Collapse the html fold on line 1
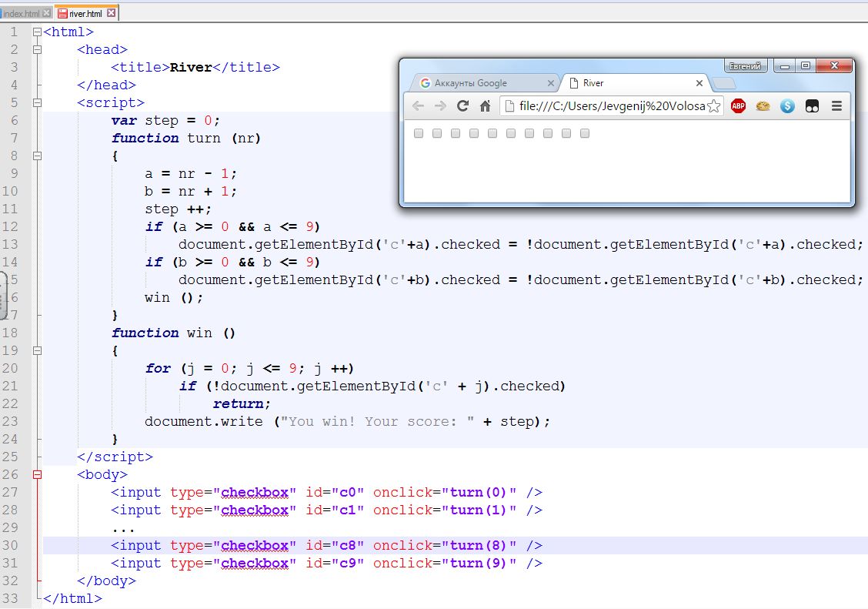 pos(37,32)
